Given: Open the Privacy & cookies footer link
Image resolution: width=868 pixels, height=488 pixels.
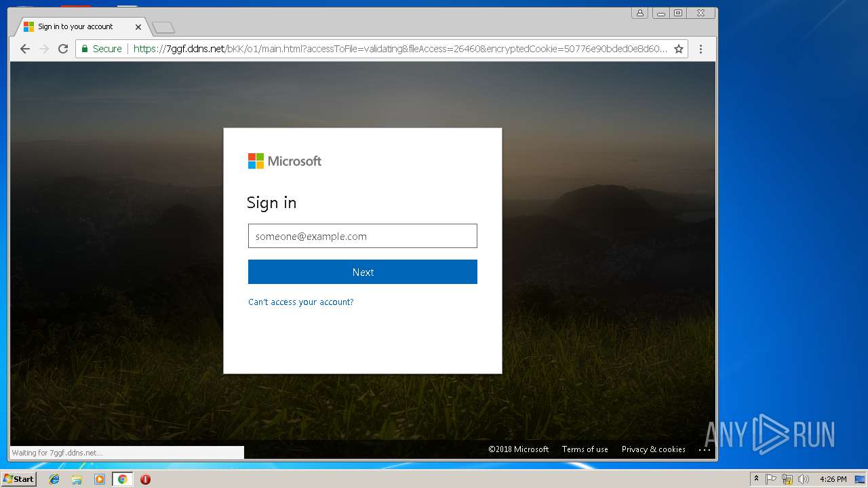Looking at the screenshot, I should click(x=654, y=449).
